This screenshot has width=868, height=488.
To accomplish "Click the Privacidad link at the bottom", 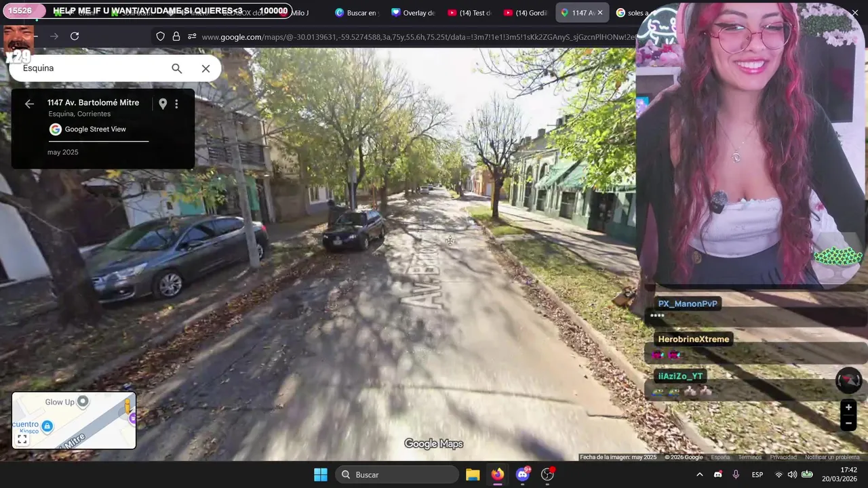I will [783, 457].
